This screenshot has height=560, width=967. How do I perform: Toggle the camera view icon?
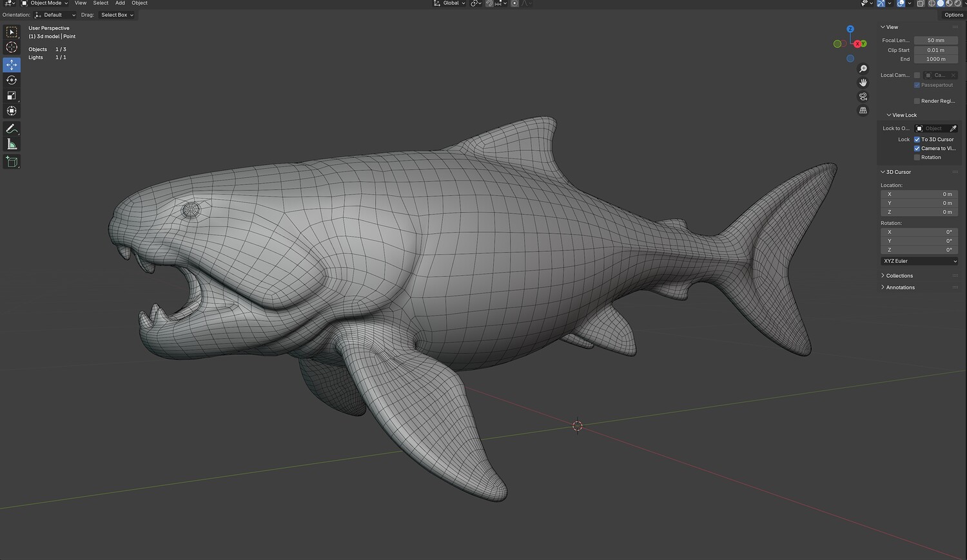(863, 97)
